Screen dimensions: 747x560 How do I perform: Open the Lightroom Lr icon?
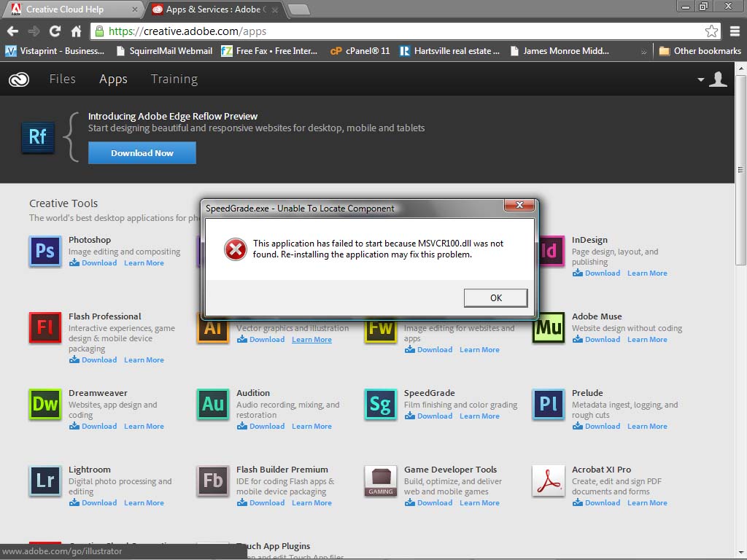[x=44, y=481]
